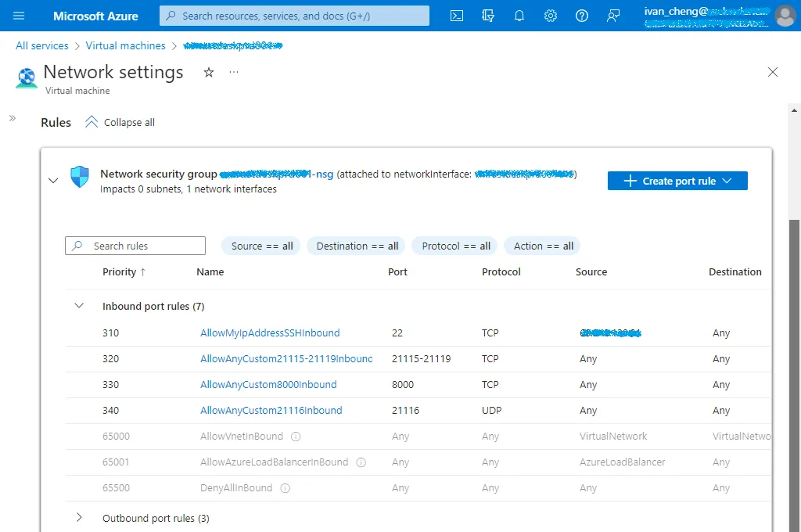Open the Action == all filter
This screenshot has width=801, height=532.
(x=543, y=246)
